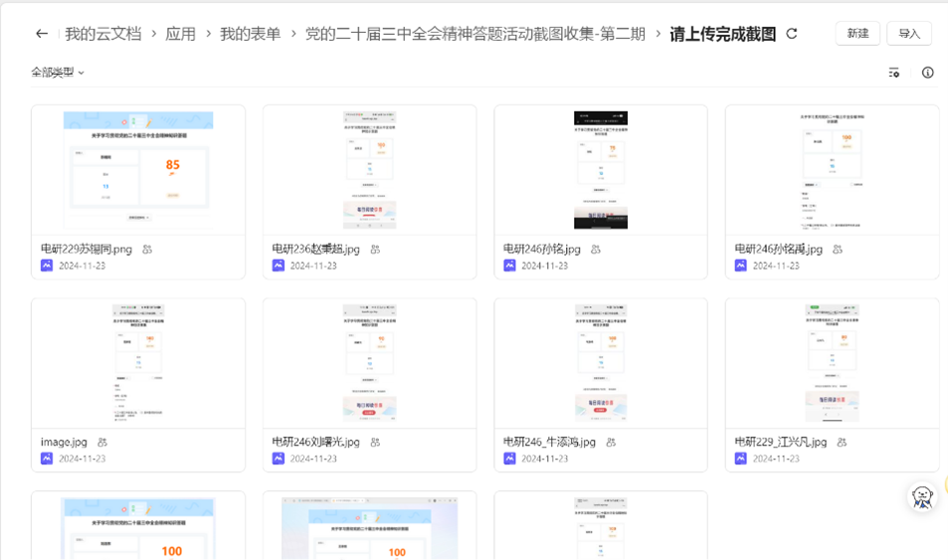Screen dimensions: 948x560
Task: Click the image file icon under 电研246孙铭.jpg
Action: point(509,266)
